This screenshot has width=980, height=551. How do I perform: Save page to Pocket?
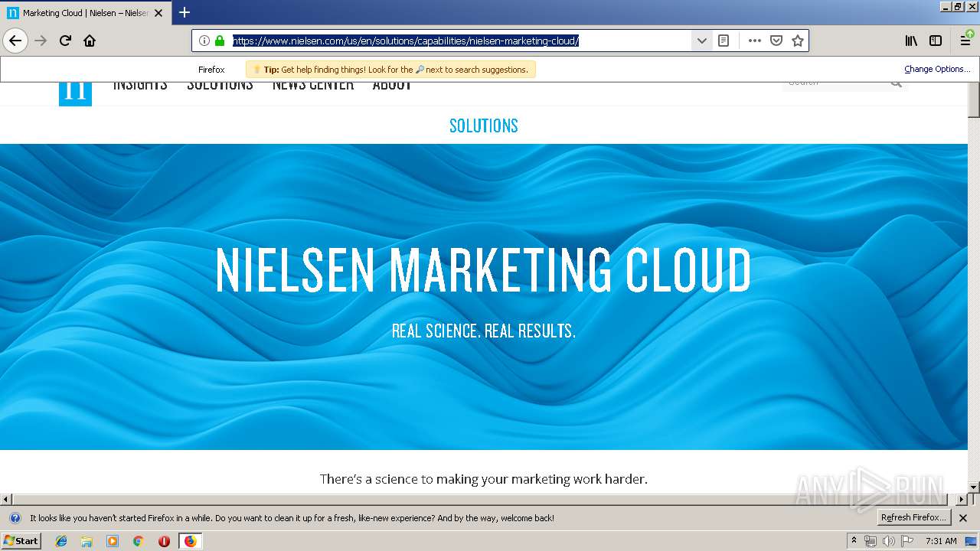point(776,41)
